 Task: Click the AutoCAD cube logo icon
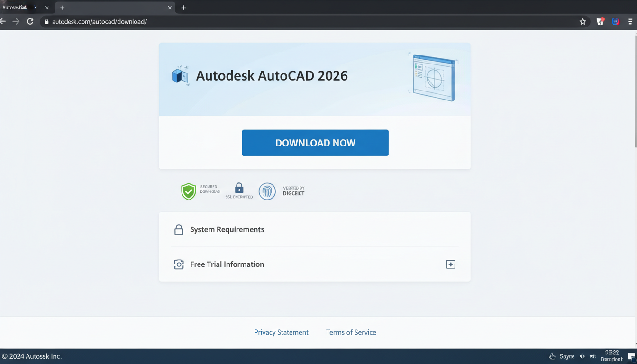click(180, 75)
